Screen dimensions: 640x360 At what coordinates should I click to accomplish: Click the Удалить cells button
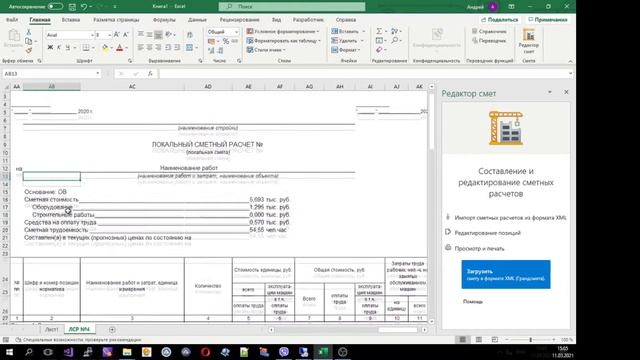pos(345,41)
